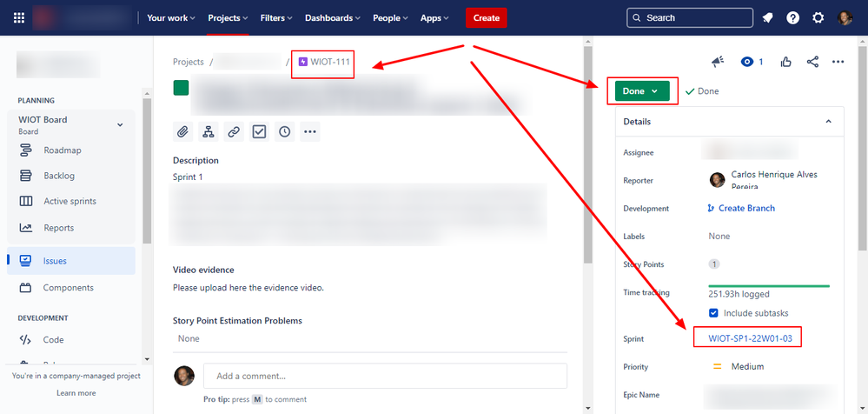Click the Medium priority value
This screenshot has height=414, width=868.
(747, 366)
